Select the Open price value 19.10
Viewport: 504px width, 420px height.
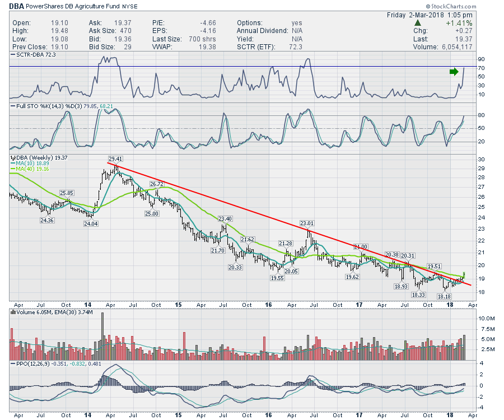click(x=59, y=23)
